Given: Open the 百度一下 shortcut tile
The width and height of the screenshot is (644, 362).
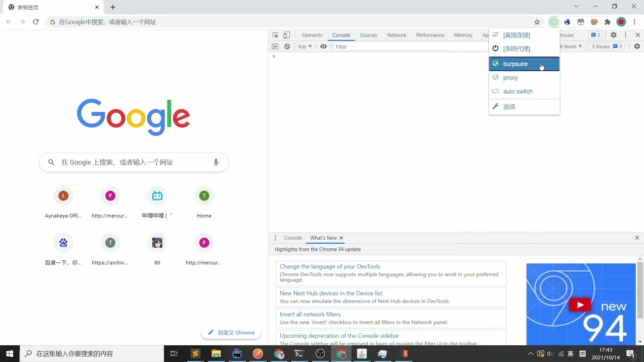Looking at the screenshot, I should pos(63,249).
